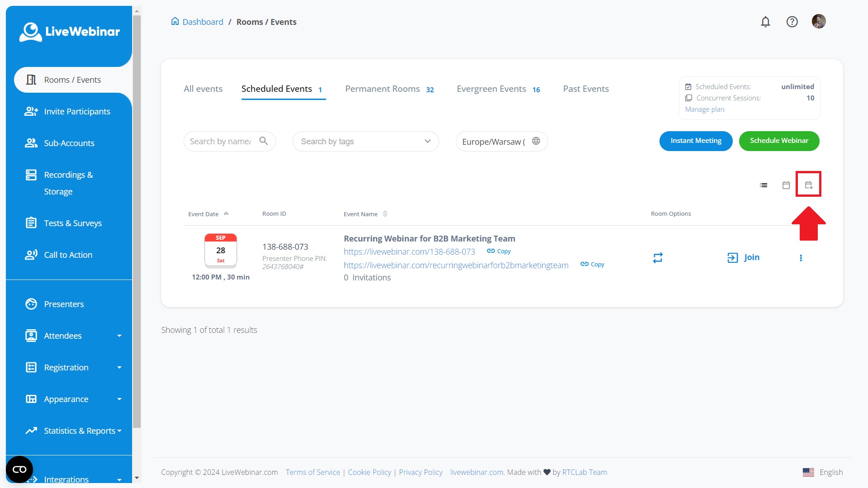Click the timezone globe icon
868x488 pixels.
tap(536, 141)
